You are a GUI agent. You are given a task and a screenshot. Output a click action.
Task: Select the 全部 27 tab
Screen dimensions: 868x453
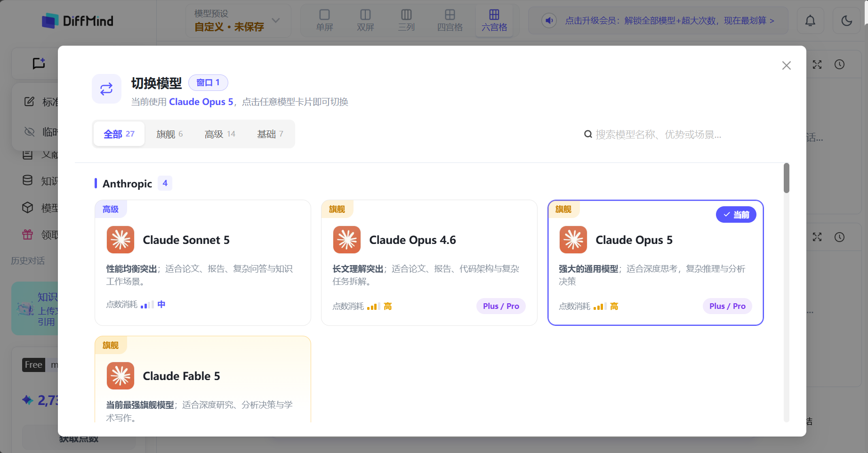tap(119, 134)
